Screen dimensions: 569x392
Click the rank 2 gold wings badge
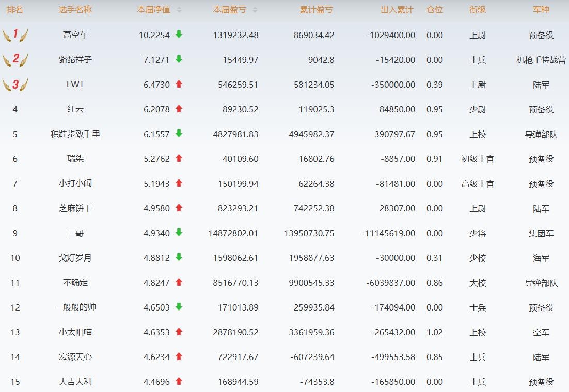(x=15, y=60)
